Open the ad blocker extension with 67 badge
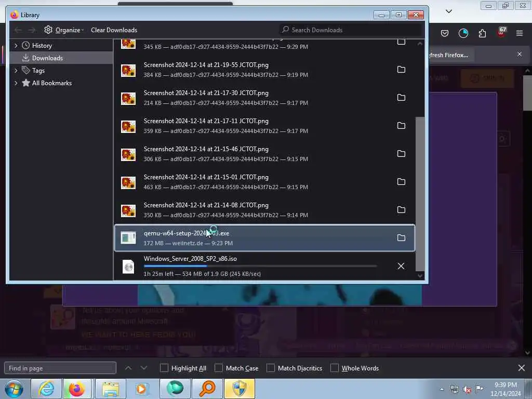This screenshot has width=532, height=399. click(501, 33)
